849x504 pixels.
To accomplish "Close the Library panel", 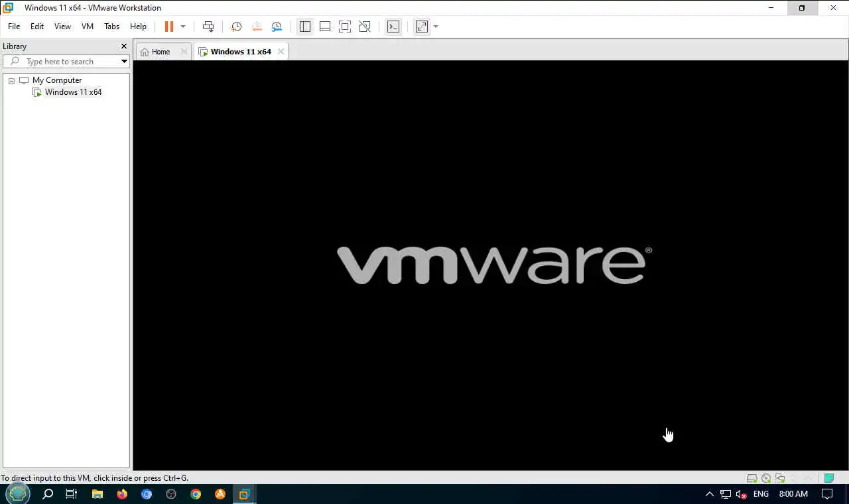I will 123,46.
